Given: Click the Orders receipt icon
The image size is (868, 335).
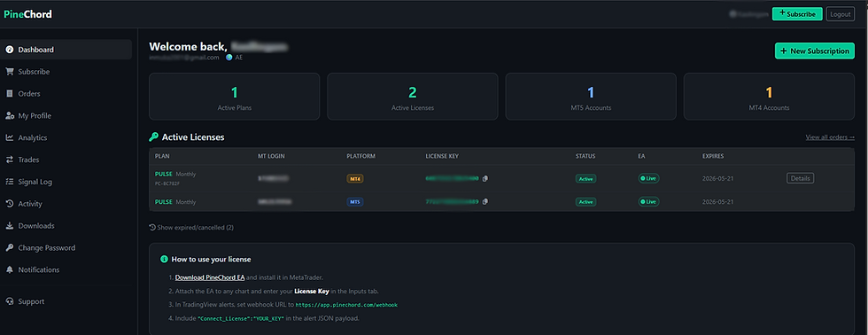Looking at the screenshot, I should point(10,94).
